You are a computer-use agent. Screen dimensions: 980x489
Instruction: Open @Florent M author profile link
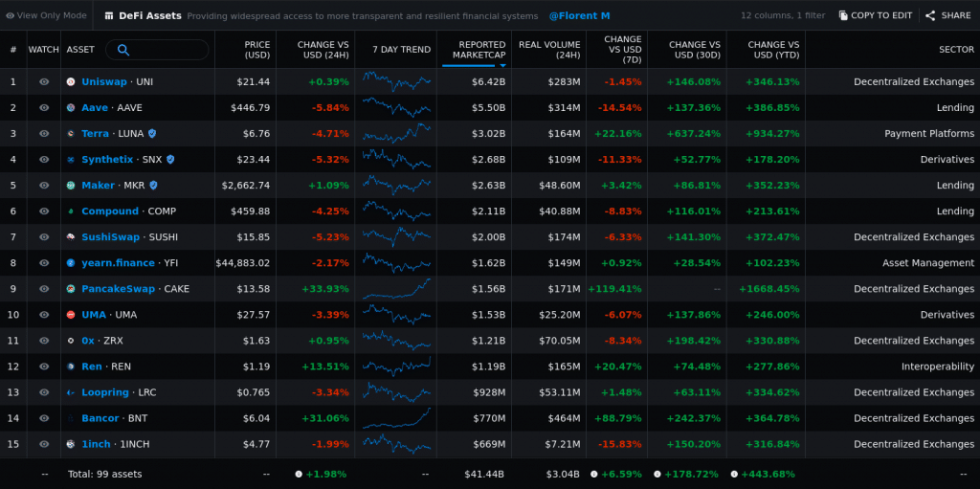pyautogui.click(x=579, y=16)
